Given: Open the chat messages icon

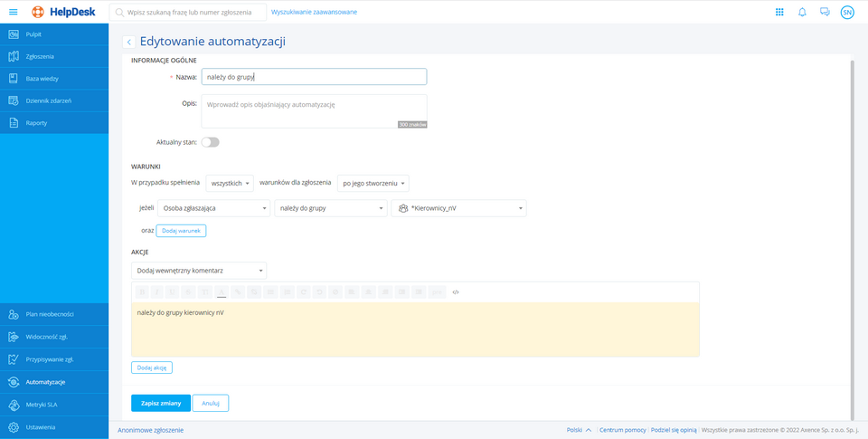Looking at the screenshot, I should point(825,12).
